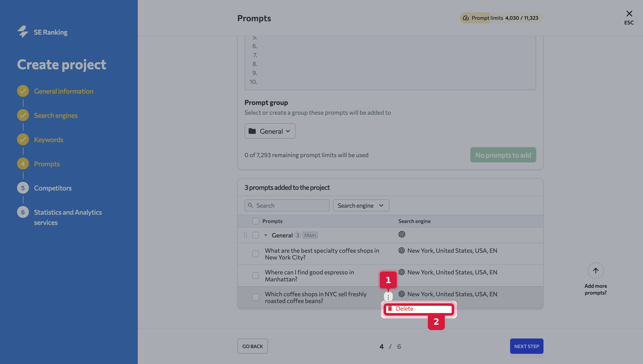Click ChatGPT icon beside specialty coffee shops prompt
This screenshot has height=364, width=643.
pos(402,251)
